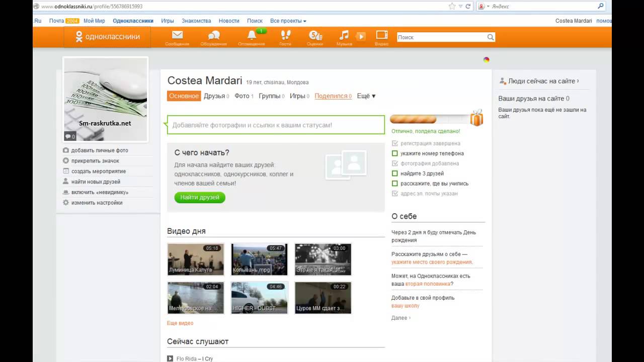
Task: Open Почта link in top bar
Action: click(56, 21)
